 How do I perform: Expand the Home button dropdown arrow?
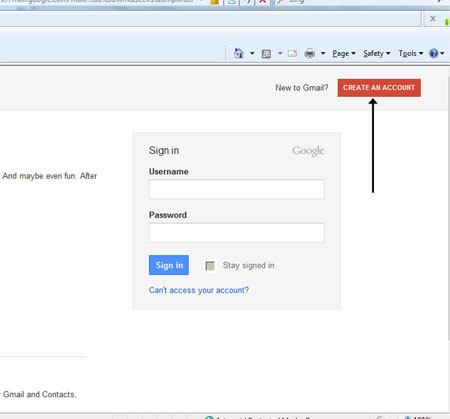point(252,53)
